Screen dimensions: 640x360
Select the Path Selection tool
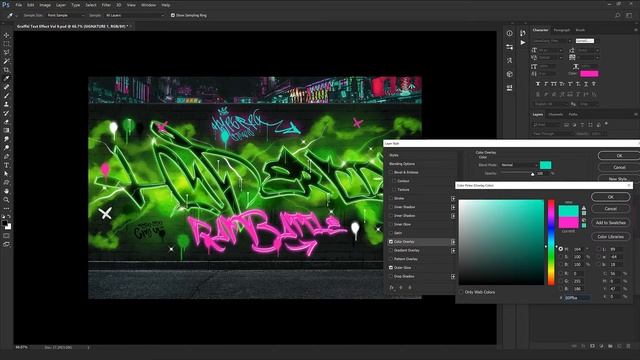click(x=7, y=174)
